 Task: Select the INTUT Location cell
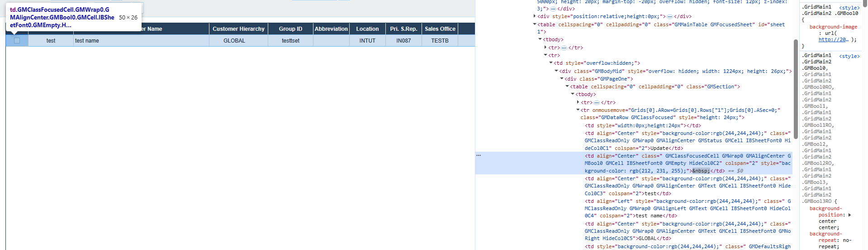(367, 41)
